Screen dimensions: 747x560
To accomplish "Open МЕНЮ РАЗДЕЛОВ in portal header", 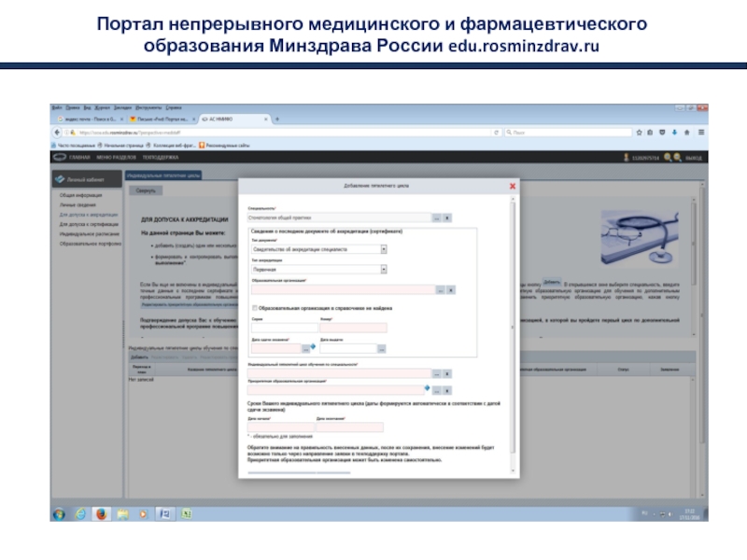I will click(116, 158).
